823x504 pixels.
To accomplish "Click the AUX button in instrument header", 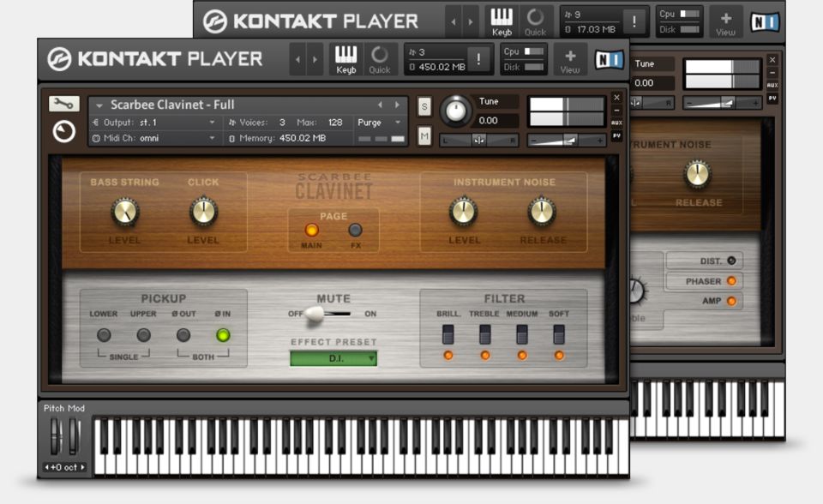I will [x=616, y=123].
